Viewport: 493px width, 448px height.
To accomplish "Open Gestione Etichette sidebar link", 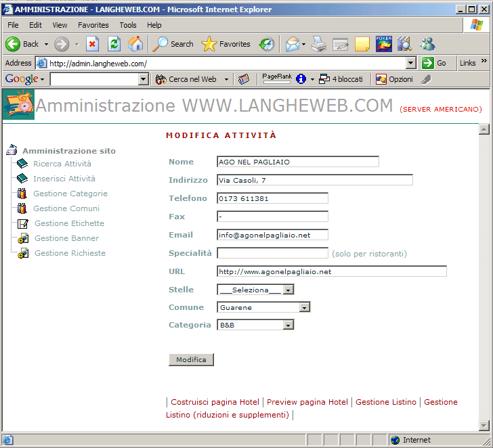I will click(69, 223).
